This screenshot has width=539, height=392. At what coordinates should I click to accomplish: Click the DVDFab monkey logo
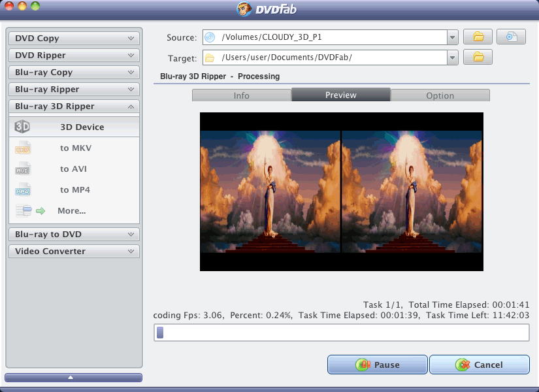pyautogui.click(x=244, y=9)
